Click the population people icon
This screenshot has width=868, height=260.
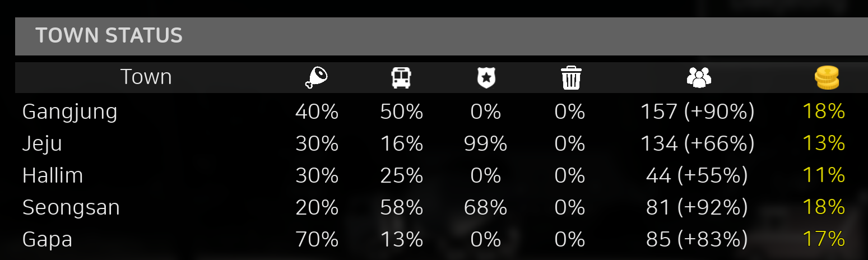click(x=698, y=77)
